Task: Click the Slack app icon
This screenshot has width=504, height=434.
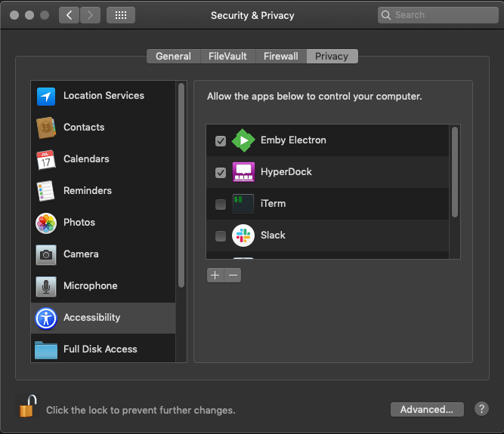Action: click(243, 235)
